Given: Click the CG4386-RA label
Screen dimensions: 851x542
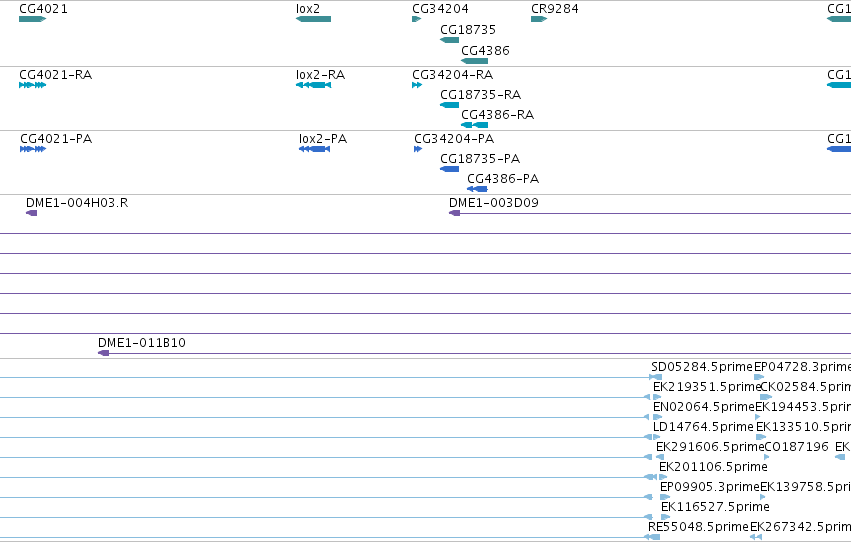Looking at the screenshot, I should [498, 114].
